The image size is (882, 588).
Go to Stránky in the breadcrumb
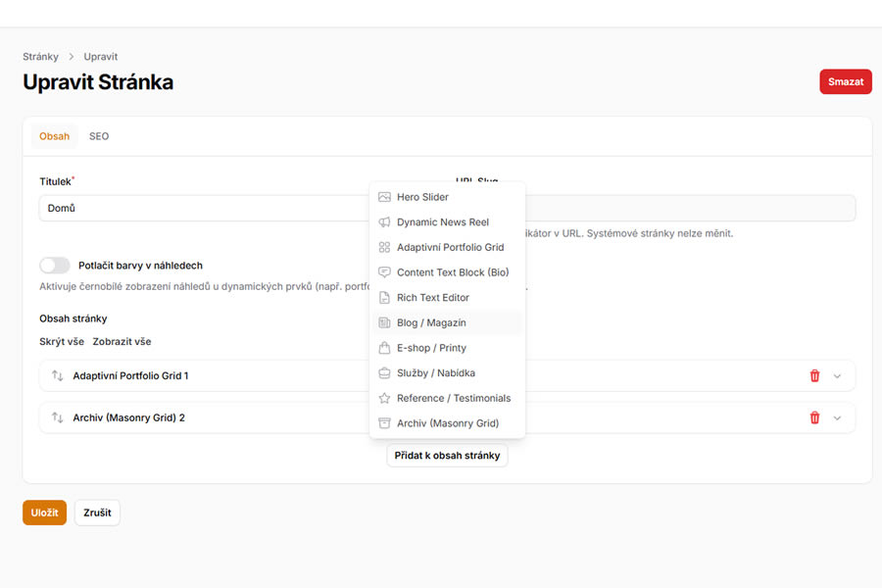(x=40, y=57)
